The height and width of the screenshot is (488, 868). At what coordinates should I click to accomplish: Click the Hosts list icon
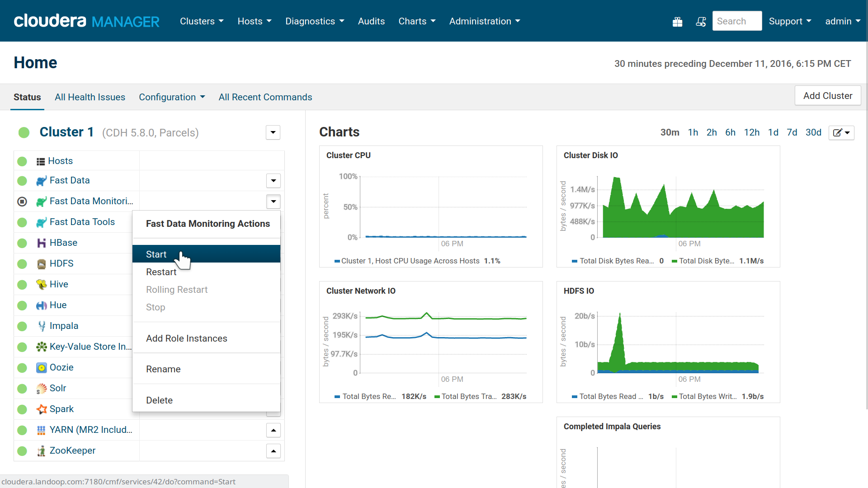point(41,161)
